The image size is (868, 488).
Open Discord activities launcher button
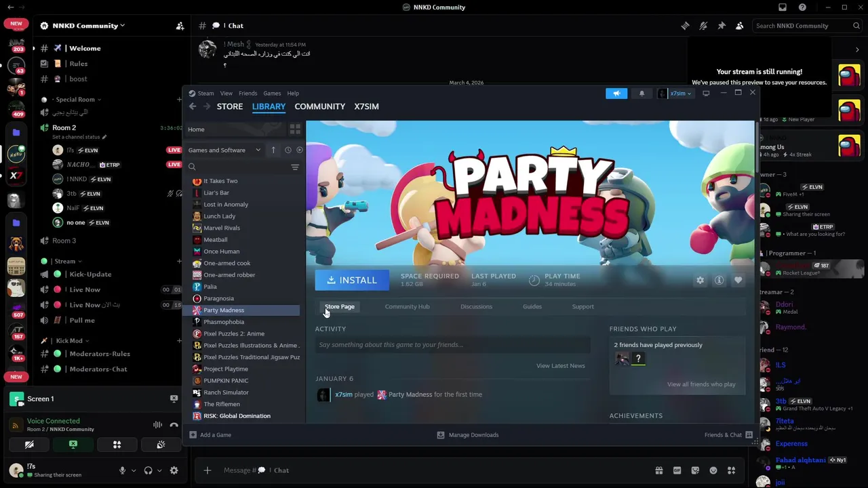(x=117, y=445)
